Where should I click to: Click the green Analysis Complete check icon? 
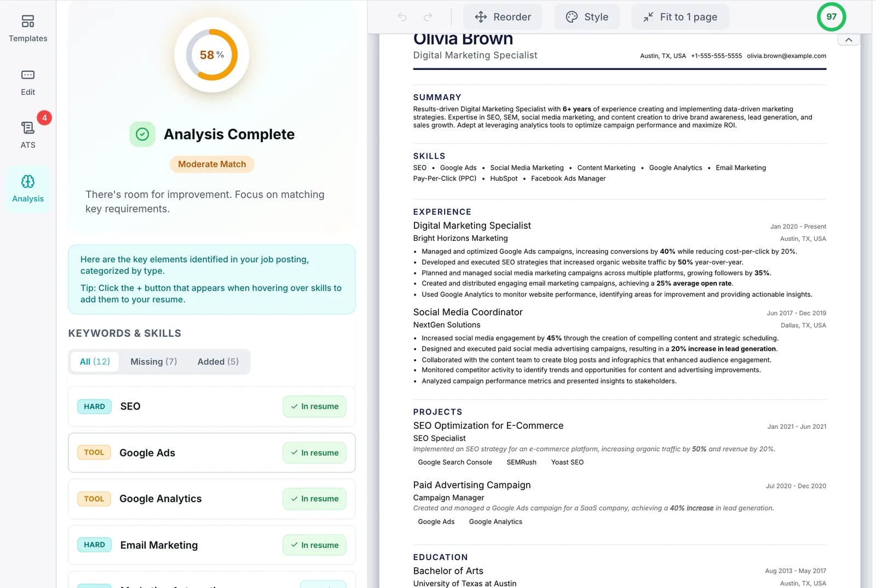pyautogui.click(x=142, y=134)
